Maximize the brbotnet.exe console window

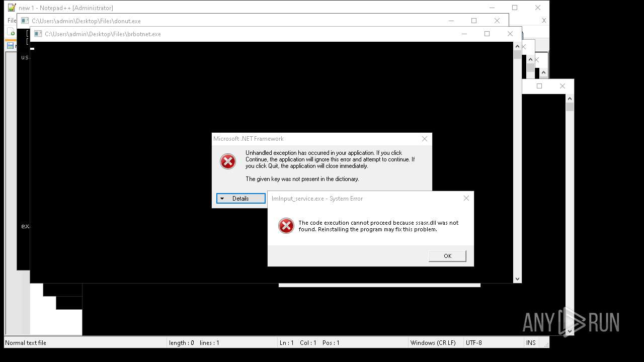[487, 34]
